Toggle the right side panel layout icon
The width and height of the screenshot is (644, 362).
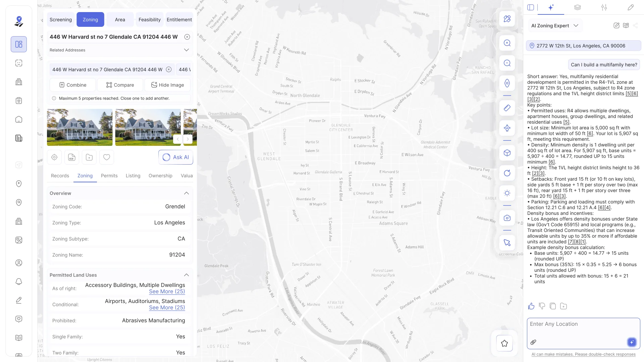531,7
